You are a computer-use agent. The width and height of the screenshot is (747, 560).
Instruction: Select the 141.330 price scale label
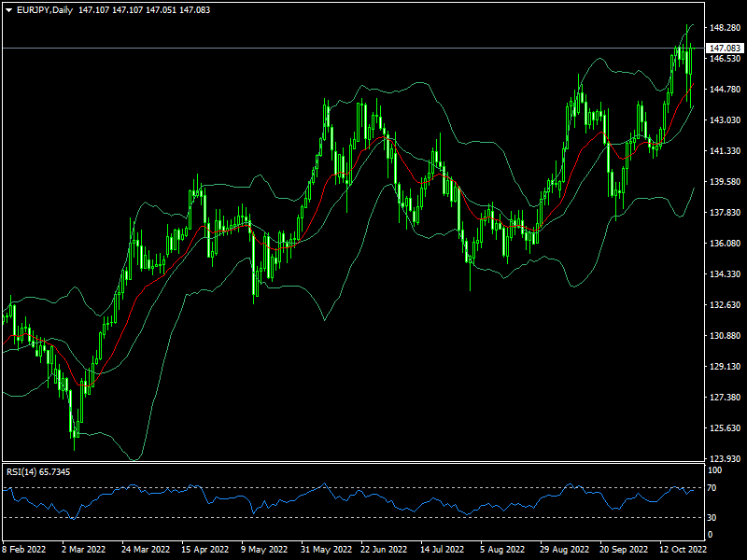[726, 151]
